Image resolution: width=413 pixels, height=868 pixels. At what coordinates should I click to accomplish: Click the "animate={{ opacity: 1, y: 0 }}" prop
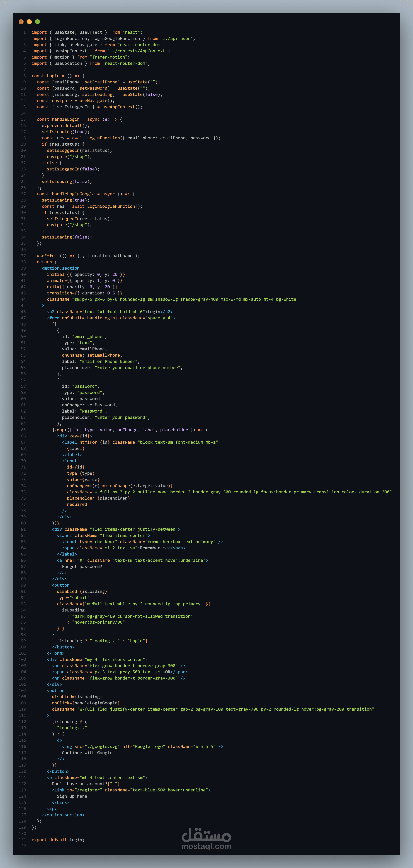pos(85,281)
